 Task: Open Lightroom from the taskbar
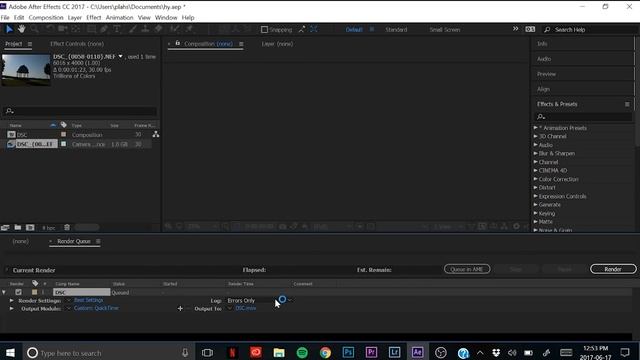point(394,352)
